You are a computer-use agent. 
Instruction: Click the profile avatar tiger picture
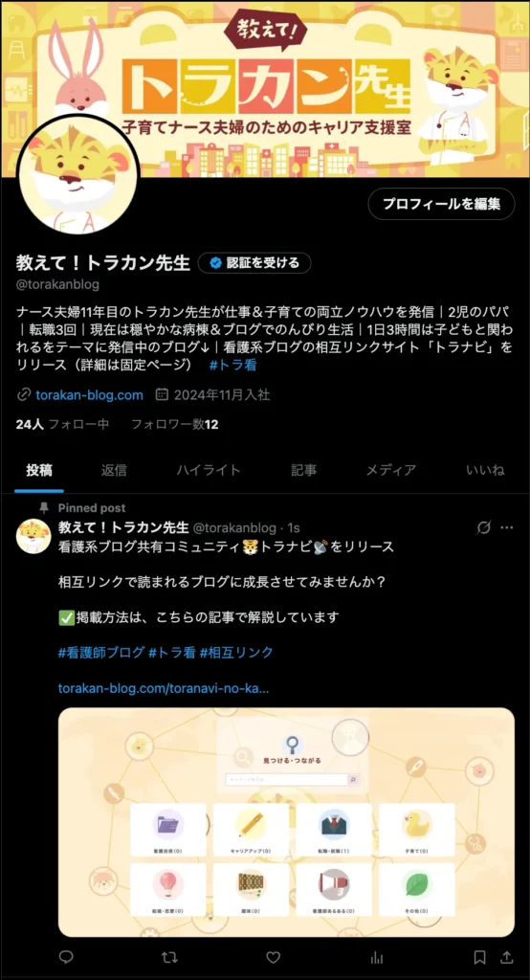78,176
